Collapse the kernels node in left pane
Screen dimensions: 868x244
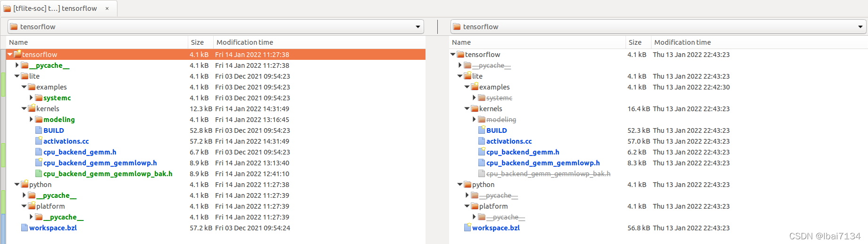coord(24,108)
